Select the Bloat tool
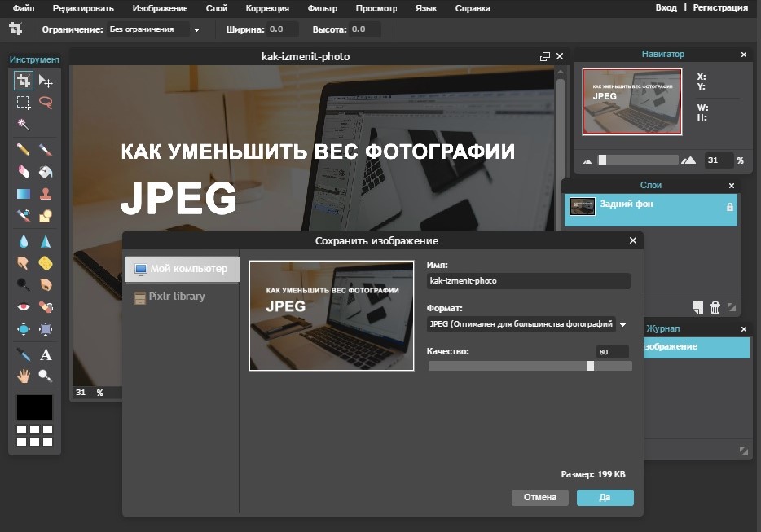This screenshot has width=761, height=532. pos(24,329)
